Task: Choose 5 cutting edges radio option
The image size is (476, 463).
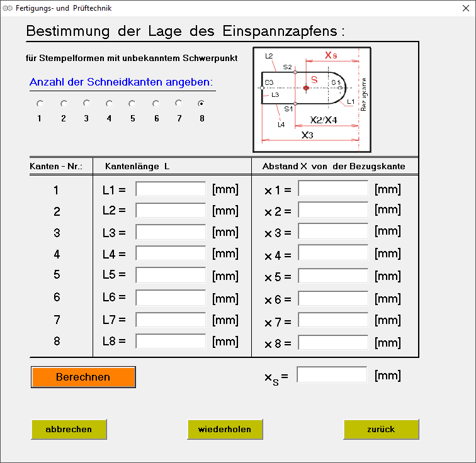Action: [x=132, y=103]
